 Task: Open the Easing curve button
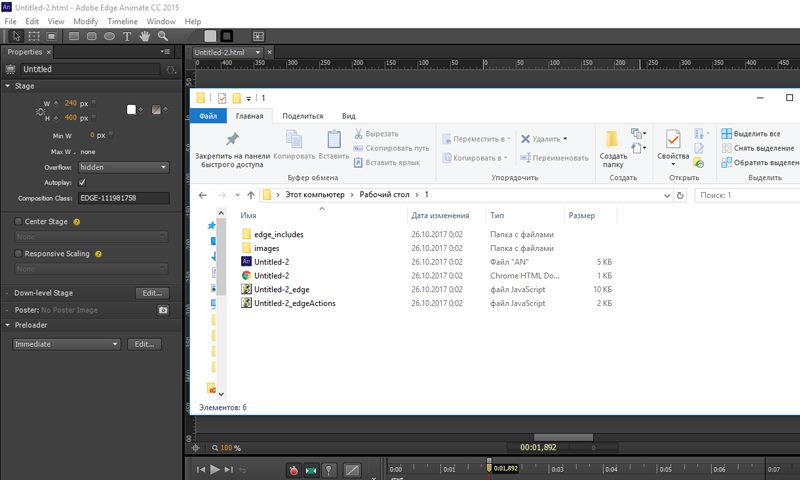click(x=352, y=470)
